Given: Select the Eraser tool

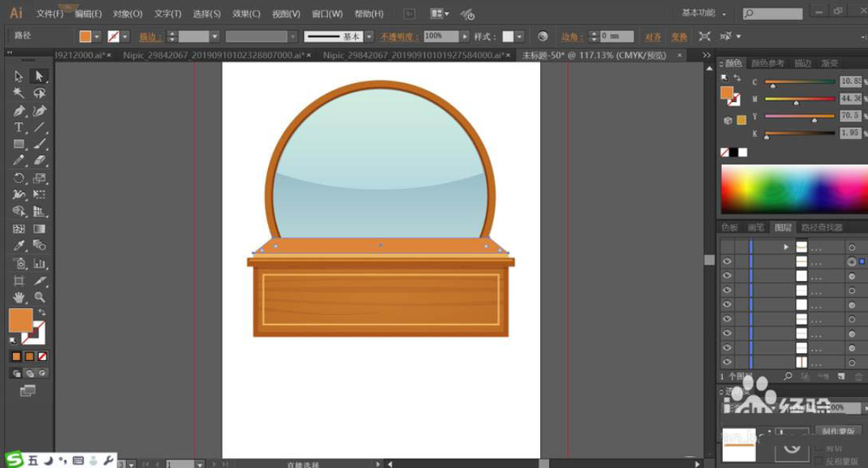Looking at the screenshot, I should point(39,161).
